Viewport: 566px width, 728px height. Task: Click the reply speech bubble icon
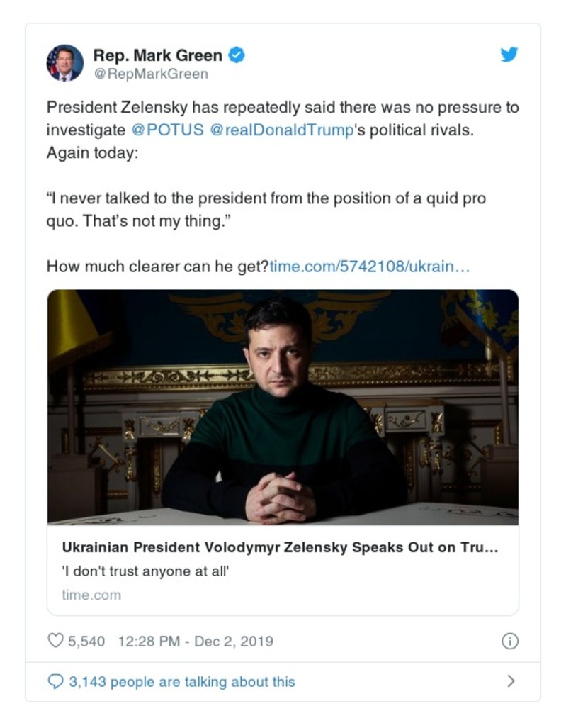55,682
